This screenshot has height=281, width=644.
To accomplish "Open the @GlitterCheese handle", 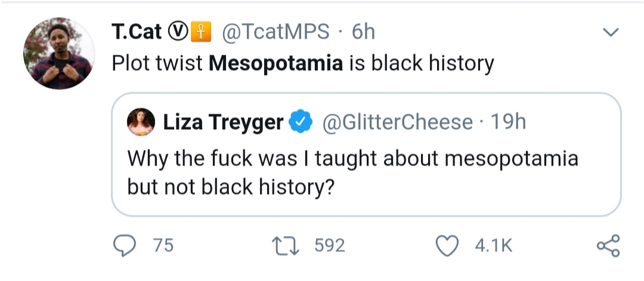I will click(x=397, y=122).
